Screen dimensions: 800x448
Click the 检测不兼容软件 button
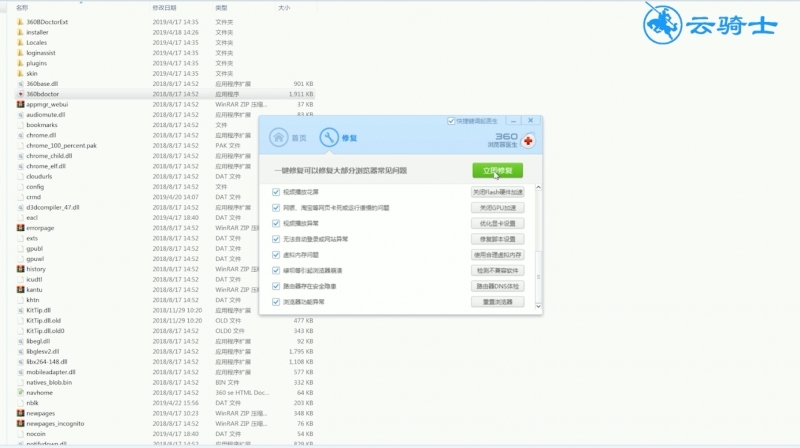(x=497, y=270)
